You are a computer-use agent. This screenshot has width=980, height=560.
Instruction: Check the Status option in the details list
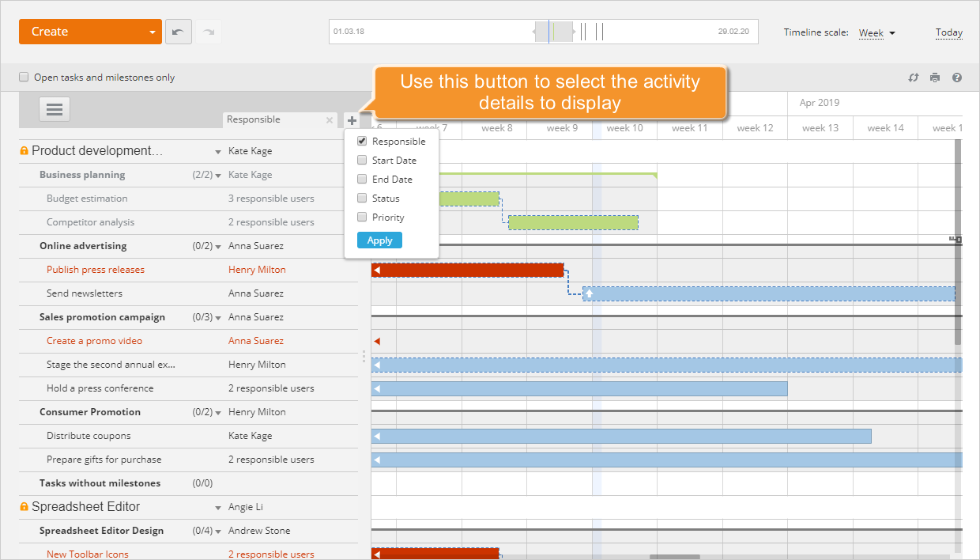coord(361,198)
